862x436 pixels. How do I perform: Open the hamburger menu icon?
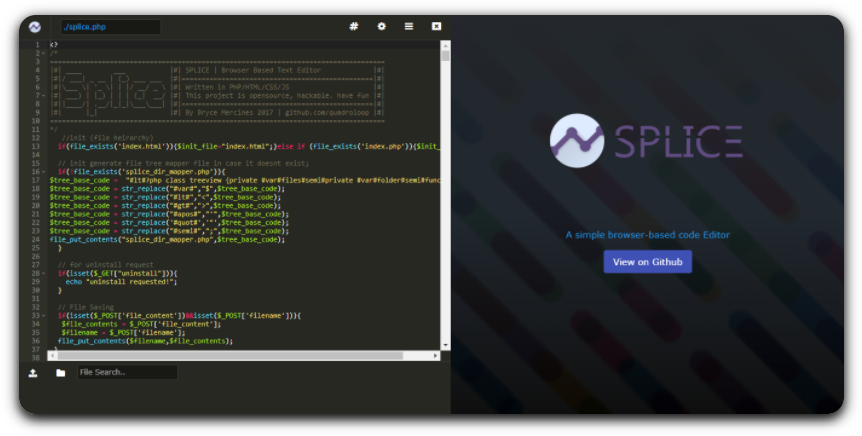click(409, 26)
